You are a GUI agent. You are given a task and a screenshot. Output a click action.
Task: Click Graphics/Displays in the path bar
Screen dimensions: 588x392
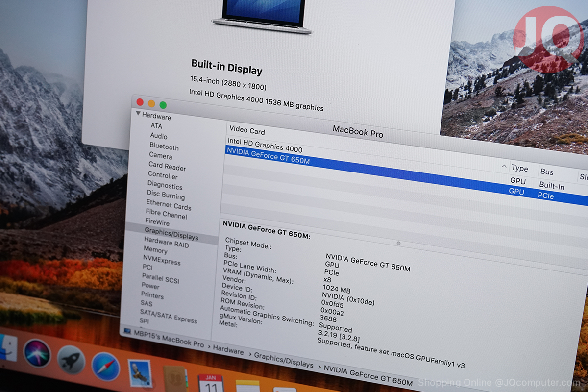pyautogui.click(x=283, y=360)
